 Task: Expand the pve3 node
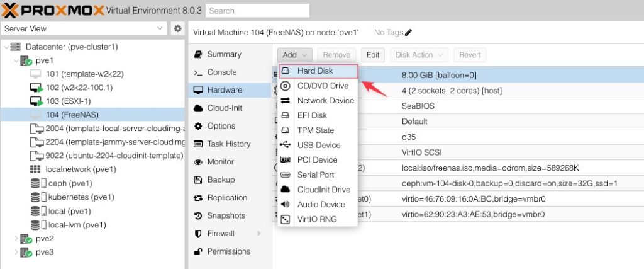click(16, 252)
